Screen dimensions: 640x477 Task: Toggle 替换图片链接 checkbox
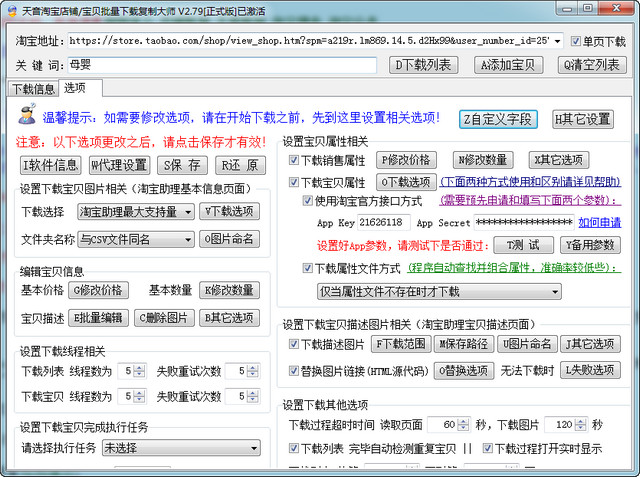point(294,370)
